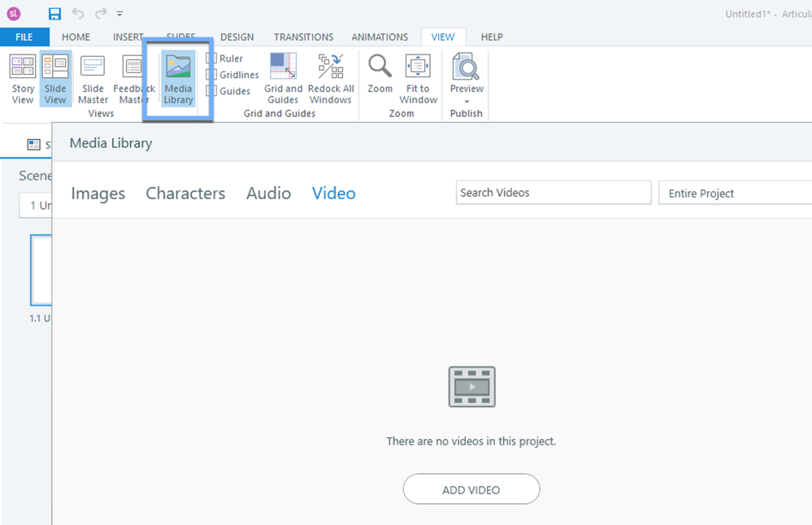Turn on the Guides checkbox
Viewport: 812px width, 525px height.
(x=212, y=91)
